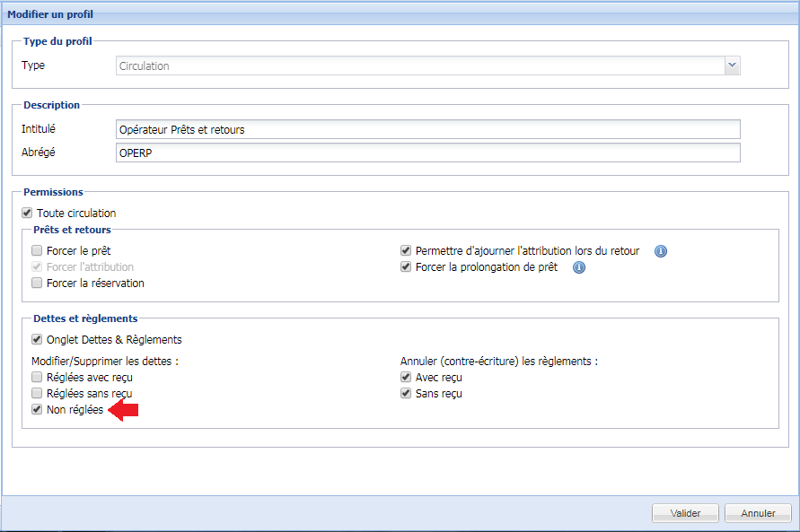Check the Forcer la réservation option
This screenshot has height=532, width=800.
(37, 283)
